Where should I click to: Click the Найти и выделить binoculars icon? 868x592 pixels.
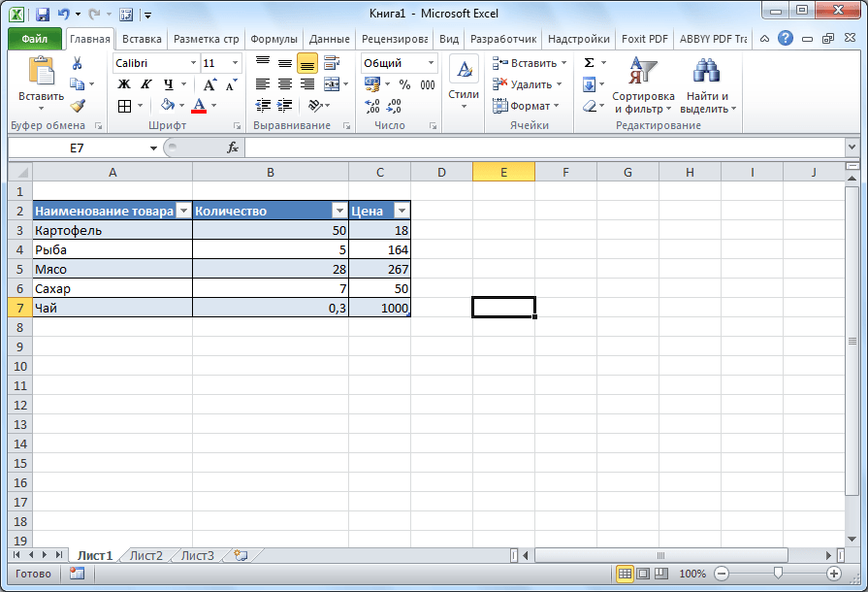707,71
